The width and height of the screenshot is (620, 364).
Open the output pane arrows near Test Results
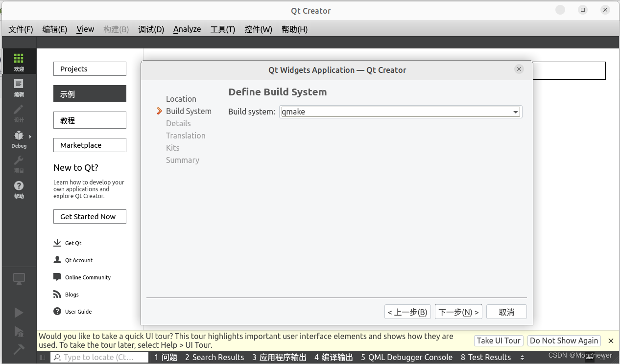[x=522, y=357]
